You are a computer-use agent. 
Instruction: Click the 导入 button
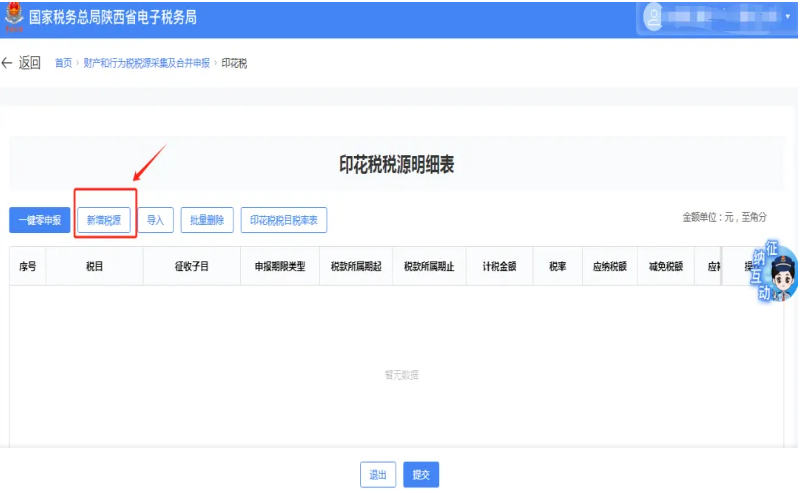click(155, 220)
